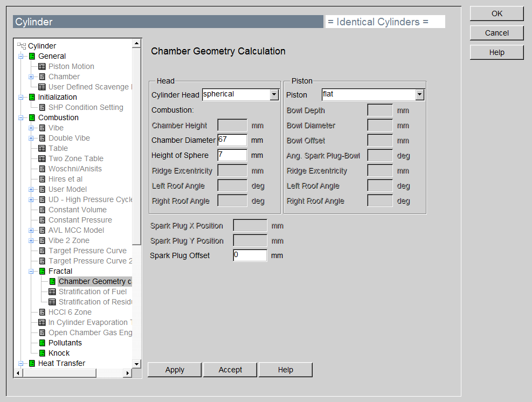Screen dimensions: 532x402
Task: Click tree scroll down arrow
Action: coord(137,364)
